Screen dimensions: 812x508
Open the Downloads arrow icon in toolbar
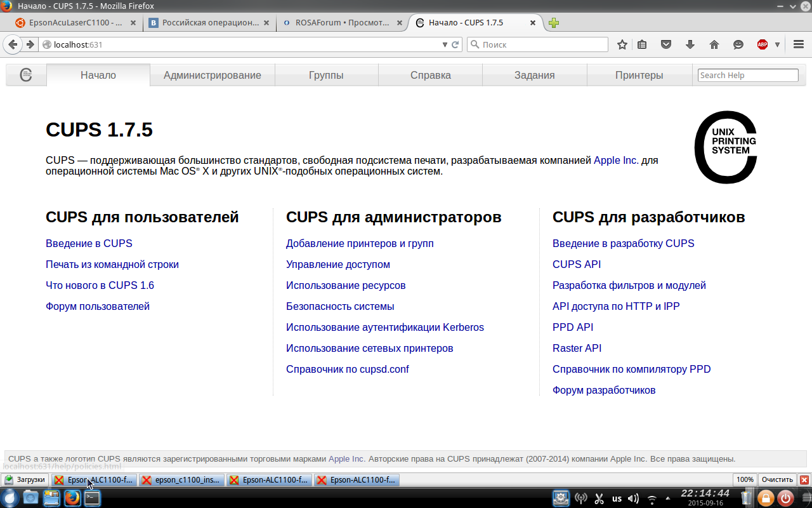point(690,44)
